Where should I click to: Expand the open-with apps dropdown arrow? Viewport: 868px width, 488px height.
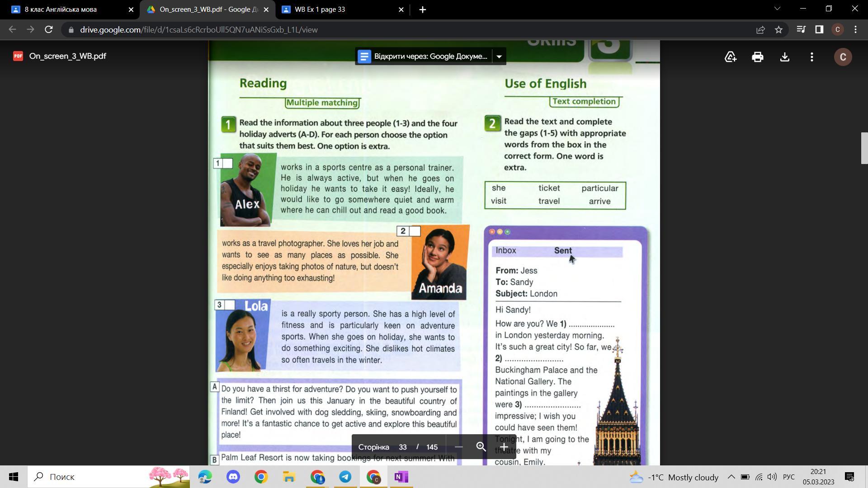click(499, 56)
